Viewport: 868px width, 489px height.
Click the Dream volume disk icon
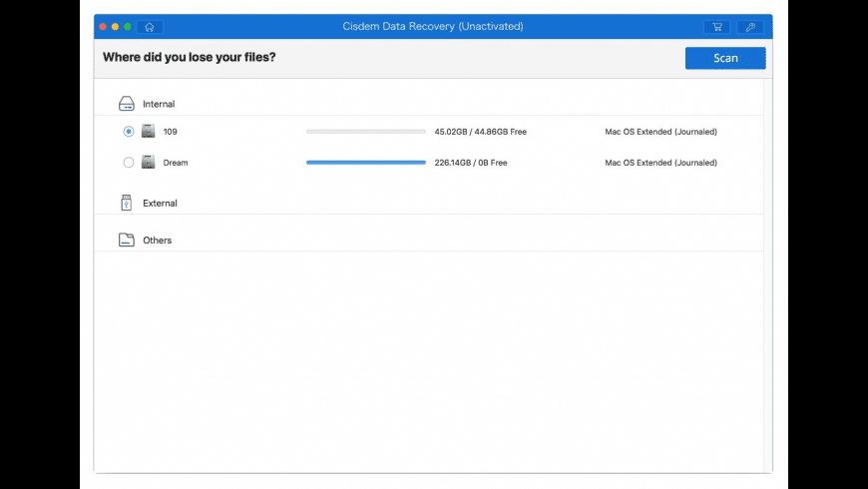[x=148, y=163]
